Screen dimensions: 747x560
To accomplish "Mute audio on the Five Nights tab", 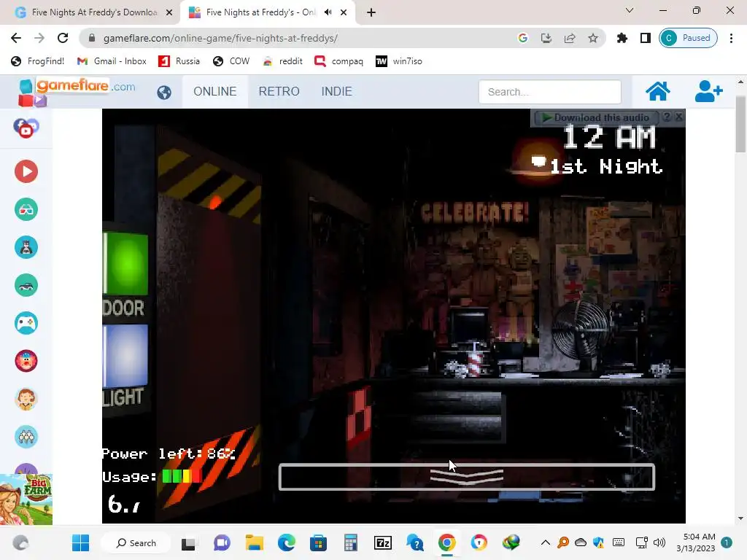I will [328, 12].
